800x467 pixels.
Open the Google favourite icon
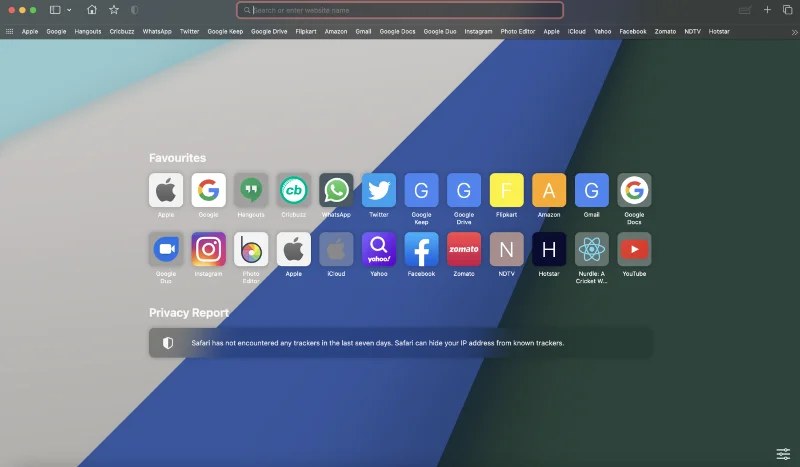(x=209, y=190)
